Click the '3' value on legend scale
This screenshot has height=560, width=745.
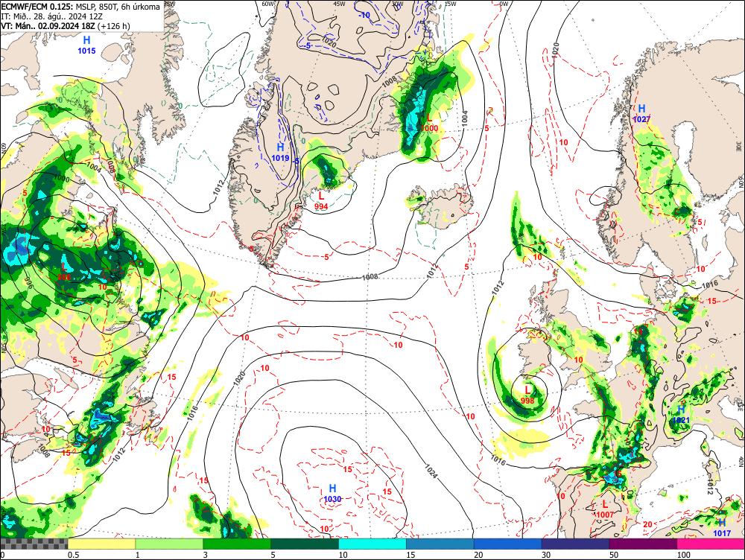pyautogui.click(x=205, y=555)
